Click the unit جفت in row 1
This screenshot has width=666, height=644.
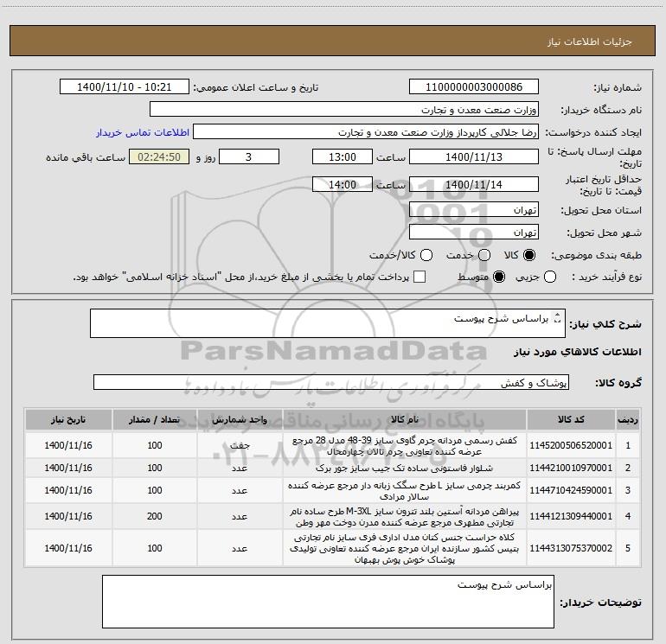pyautogui.click(x=240, y=445)
